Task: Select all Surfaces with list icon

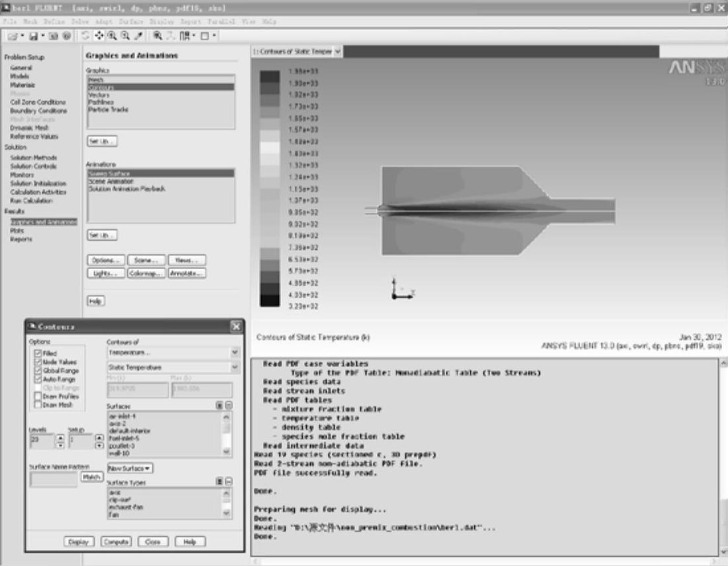Action: click(x=219, y=404)
